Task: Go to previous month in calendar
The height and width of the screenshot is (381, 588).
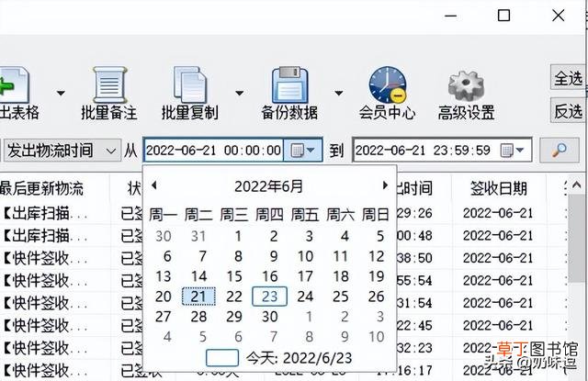Action: 153,185
